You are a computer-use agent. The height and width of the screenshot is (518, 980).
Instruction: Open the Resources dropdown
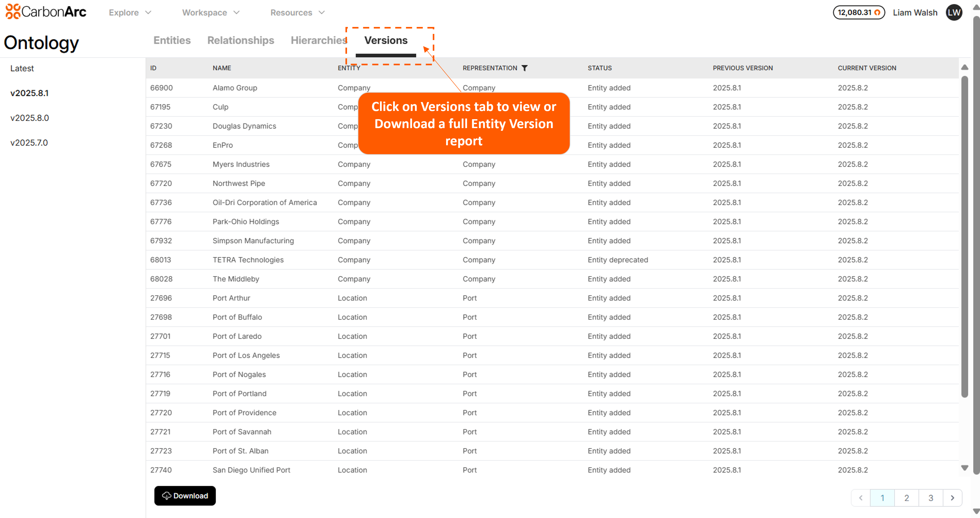tap(298, 12)
